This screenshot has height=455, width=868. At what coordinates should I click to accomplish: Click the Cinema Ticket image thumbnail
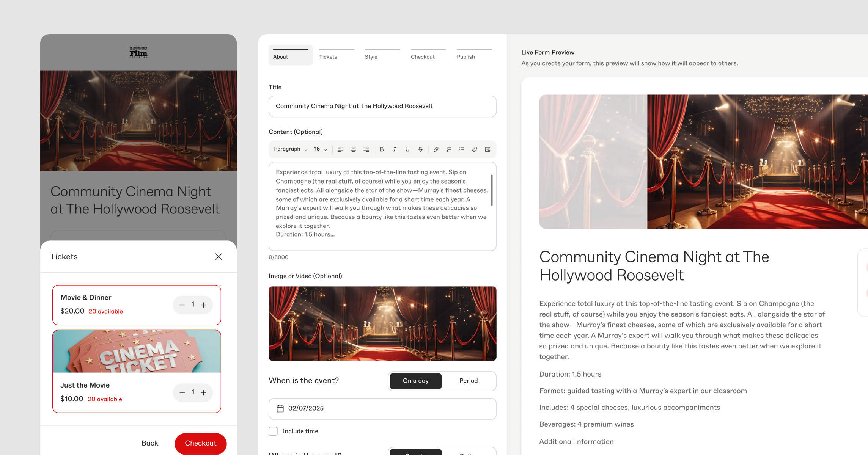pos(137,351)
